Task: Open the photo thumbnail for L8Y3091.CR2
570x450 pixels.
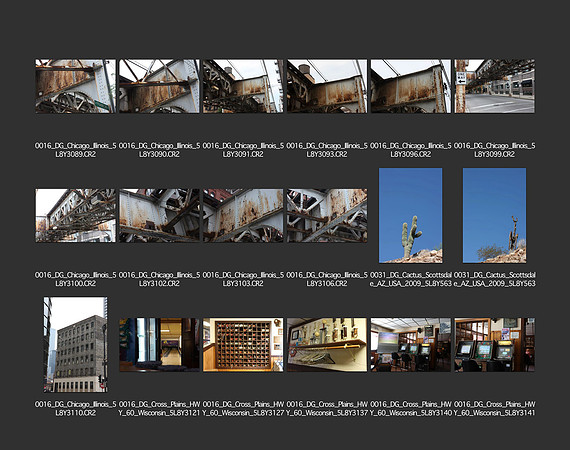Action: coord(243,86)
